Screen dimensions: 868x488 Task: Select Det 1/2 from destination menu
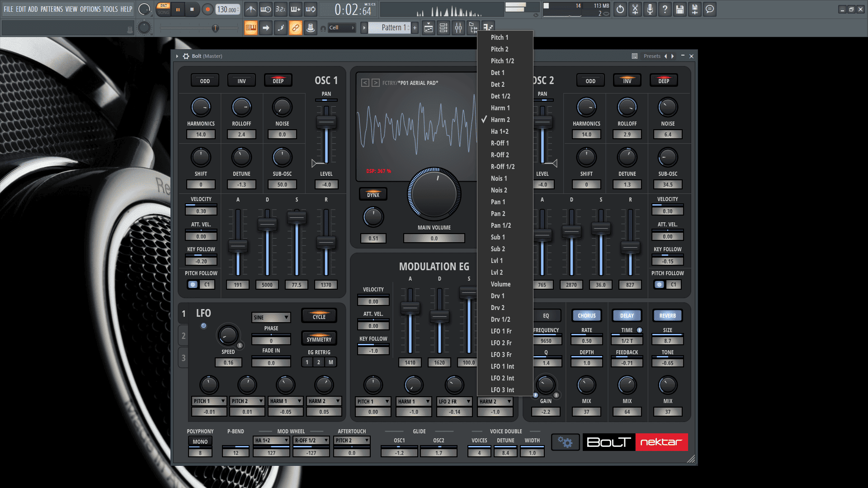click(505, 96)
